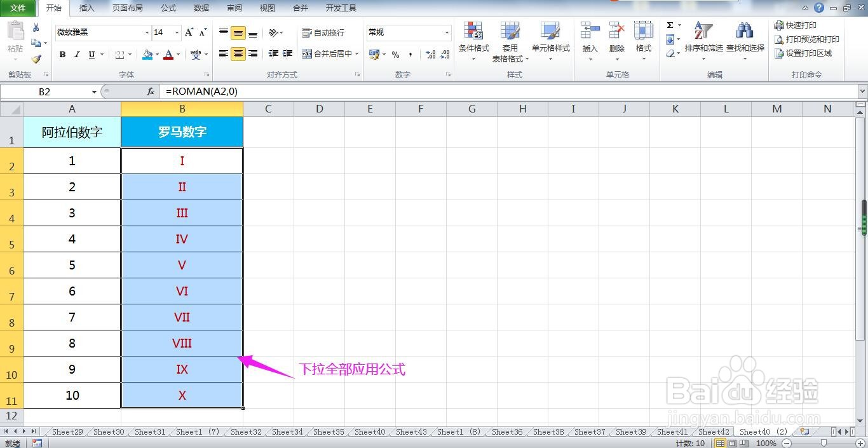Click the AutoSum Σ icon
The image size is (868, 448).
[669, 24]
